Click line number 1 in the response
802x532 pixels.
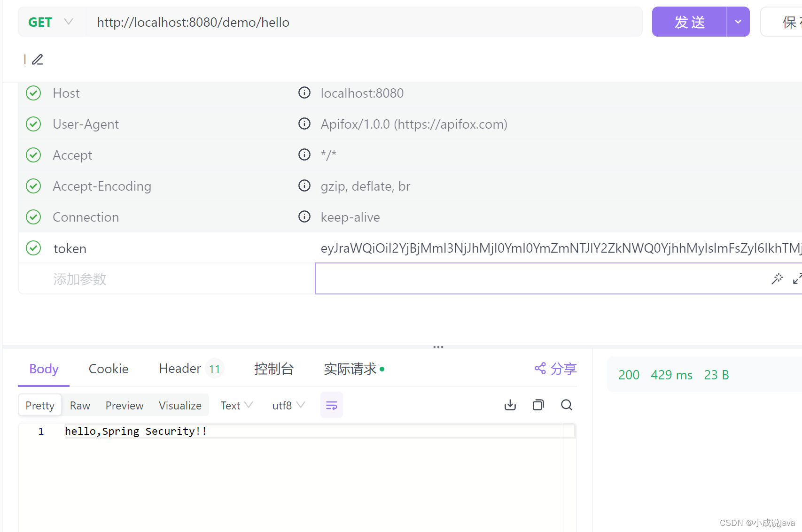41,431
